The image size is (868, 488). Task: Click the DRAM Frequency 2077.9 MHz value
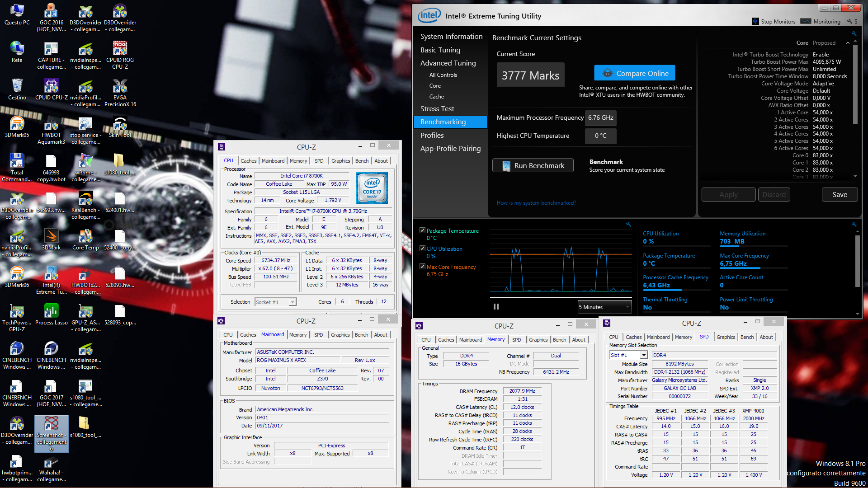pyautogui.click(x=522, y=391)
